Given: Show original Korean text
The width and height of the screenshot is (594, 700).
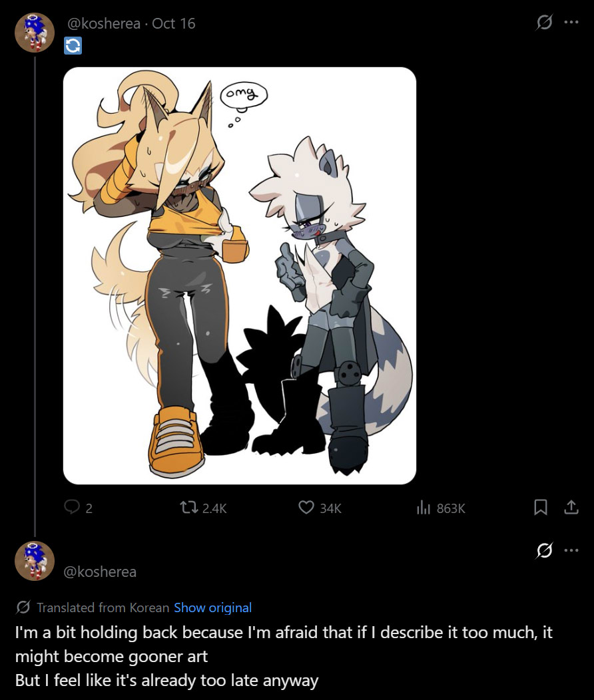Looking at the screenshot, I should 212,608.
